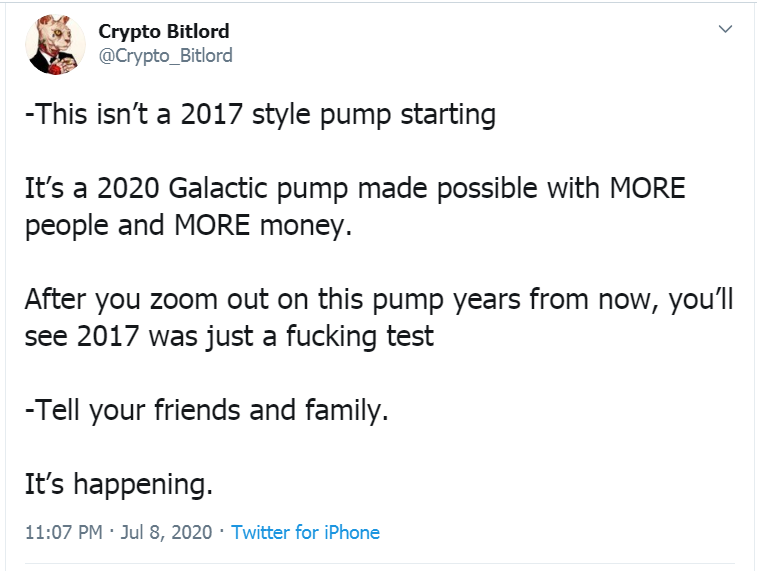757x571 pixels.
Task: Open the Twitter for iPhone source link
Action: [305, 532]
